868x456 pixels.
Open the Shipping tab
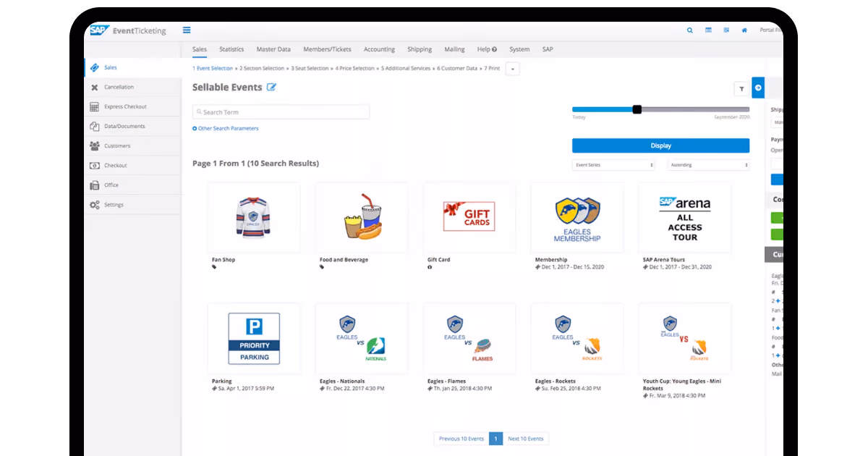click(x=420, y=49)
